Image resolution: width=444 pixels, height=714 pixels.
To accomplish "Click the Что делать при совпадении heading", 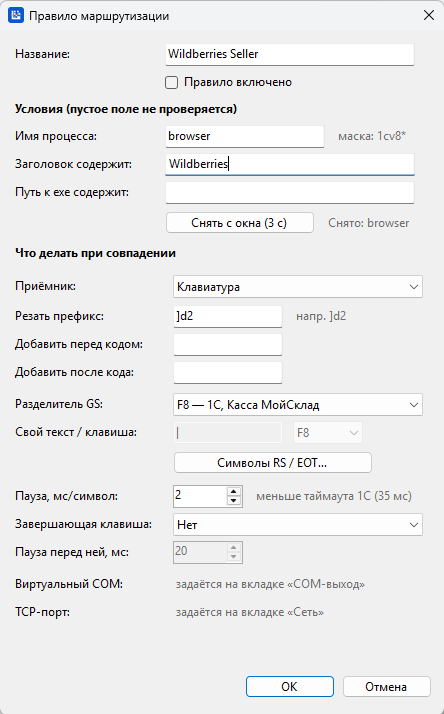I will [x=95, y=253].
